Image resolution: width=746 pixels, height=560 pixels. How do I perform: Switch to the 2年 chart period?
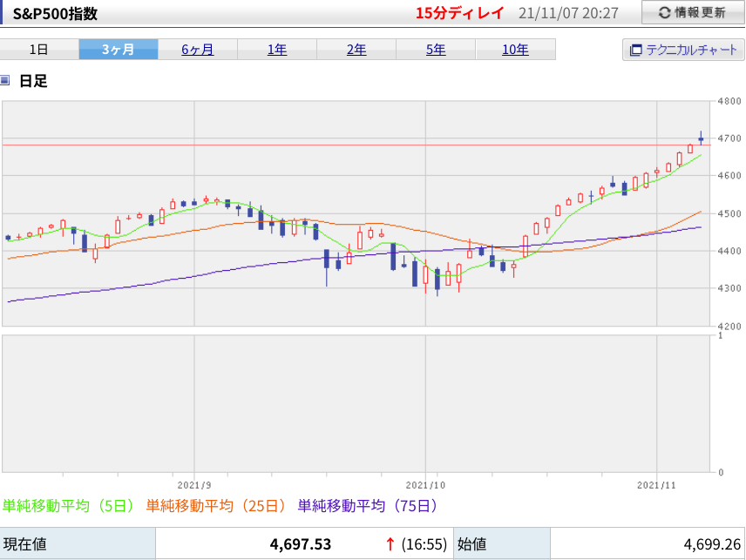[x=356, y=50]
